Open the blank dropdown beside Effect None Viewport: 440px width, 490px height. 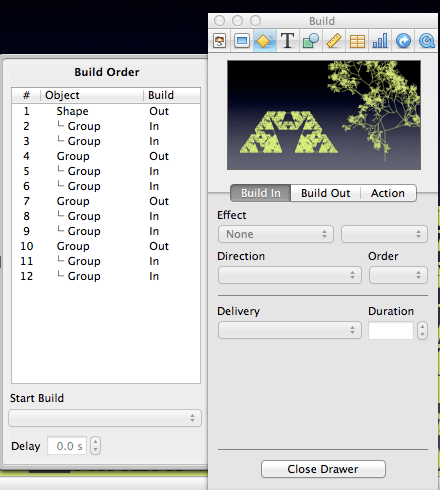[x=384, y=234]
